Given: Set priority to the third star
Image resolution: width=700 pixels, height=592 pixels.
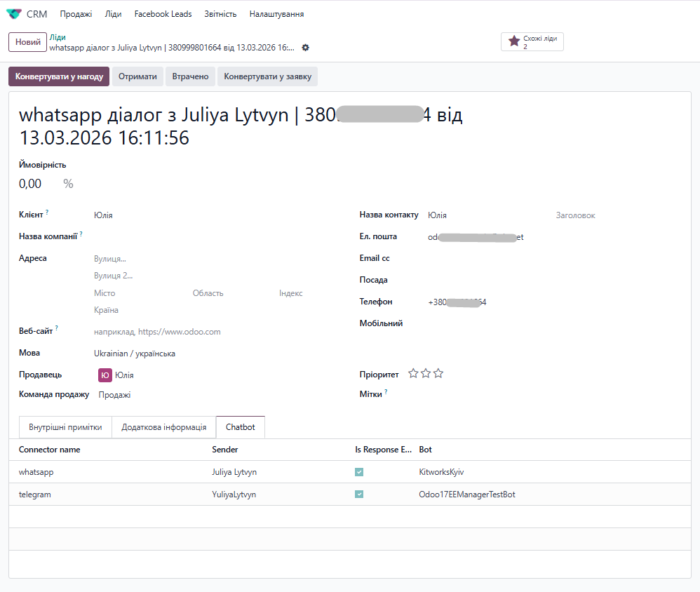Looking at the screenshot, I should pyautogui.click(x=438, y=374).
